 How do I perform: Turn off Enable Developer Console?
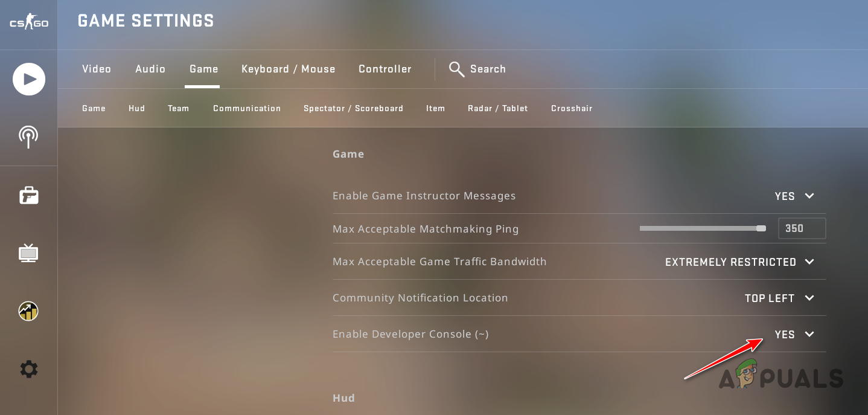pos(794,334)
